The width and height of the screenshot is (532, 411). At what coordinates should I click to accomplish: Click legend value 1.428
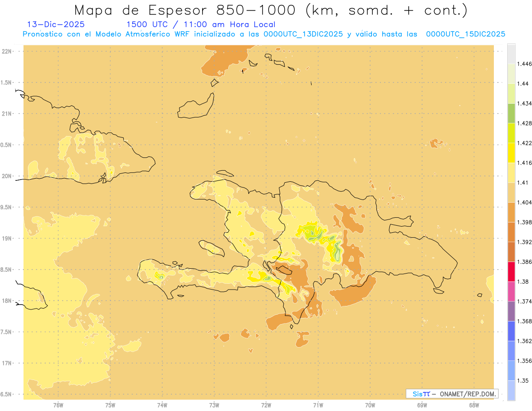[x=524, y=123]
